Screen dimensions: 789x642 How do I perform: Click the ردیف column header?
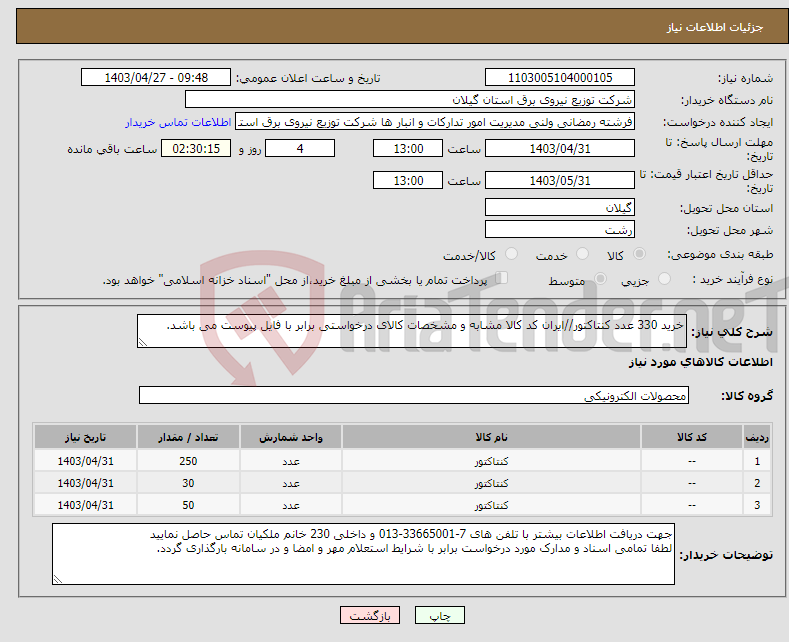(757, 437)
